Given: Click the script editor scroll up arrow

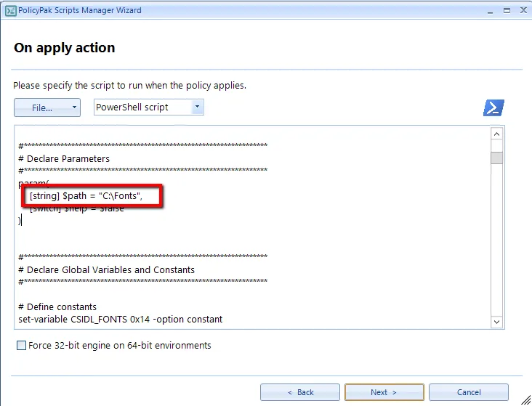Looking at the screenshot, I should click(497, 134).
